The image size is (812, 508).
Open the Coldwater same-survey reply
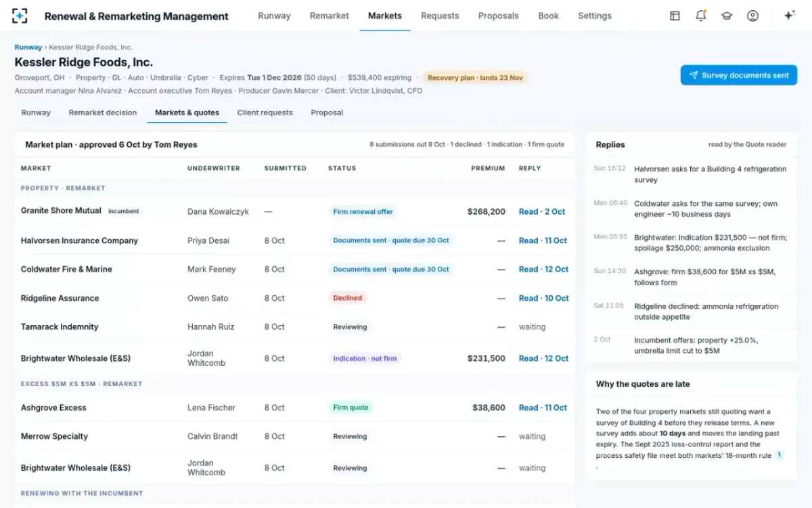click(x=691, y=209)
